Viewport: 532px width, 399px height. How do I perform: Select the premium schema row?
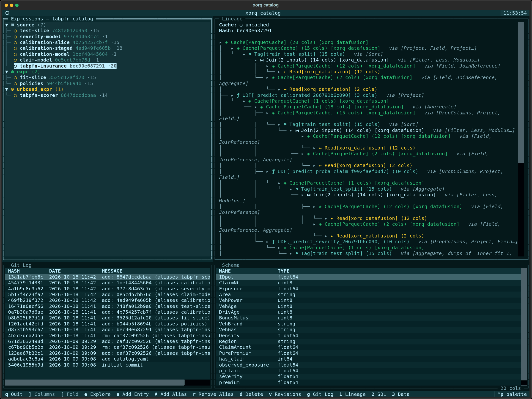point(368,383)
